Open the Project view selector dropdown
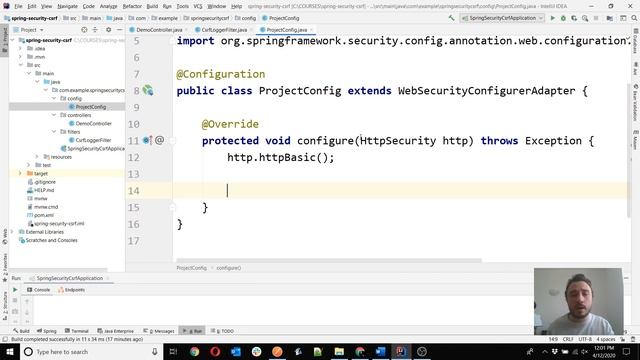 [x=28, y=30]
